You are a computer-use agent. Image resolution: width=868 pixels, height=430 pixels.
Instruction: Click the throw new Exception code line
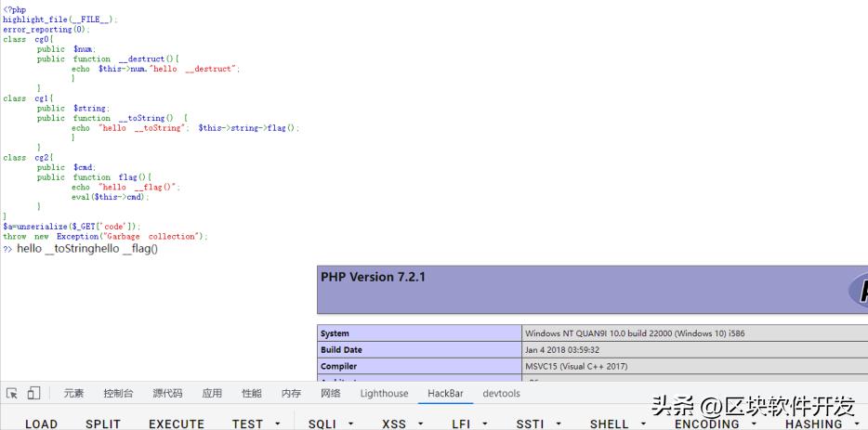[x=105, y=236]
